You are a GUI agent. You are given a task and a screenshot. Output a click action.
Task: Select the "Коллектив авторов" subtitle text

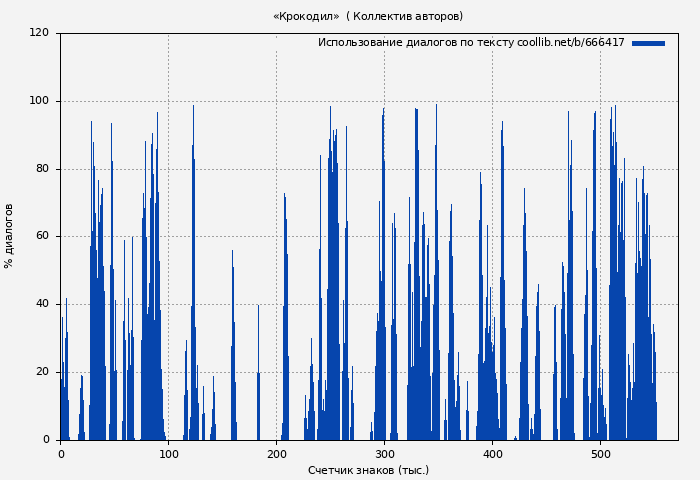coord(408,16)
